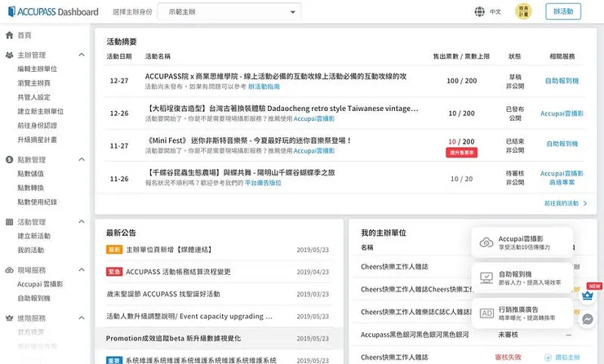Open 自助報到機 in sidebar

[34, 298]
